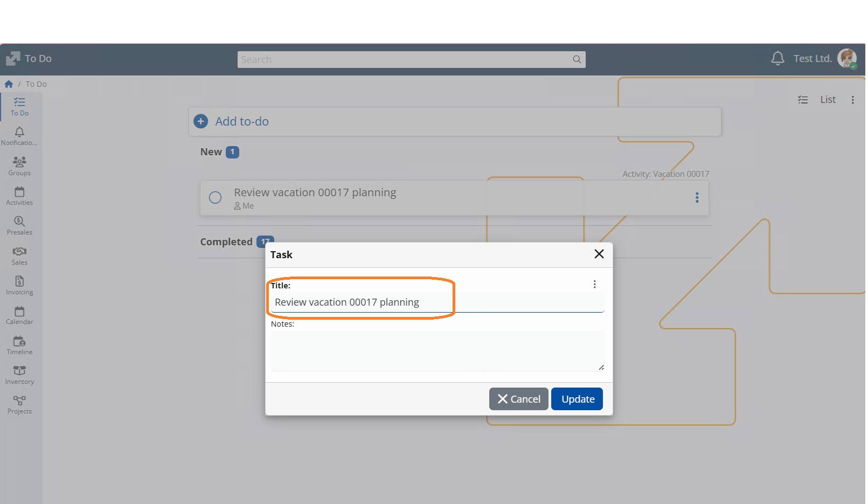Close the Task dialog with X

click(599, 254)
